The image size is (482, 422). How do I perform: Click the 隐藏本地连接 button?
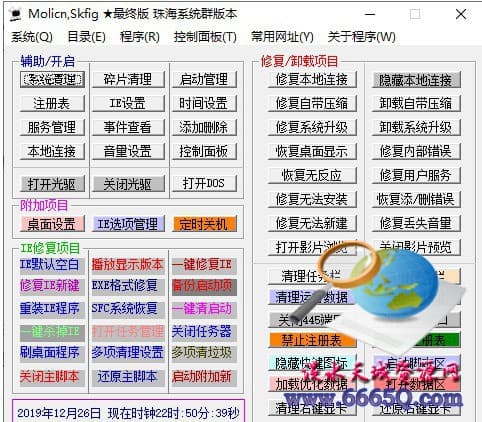point(416,80)
